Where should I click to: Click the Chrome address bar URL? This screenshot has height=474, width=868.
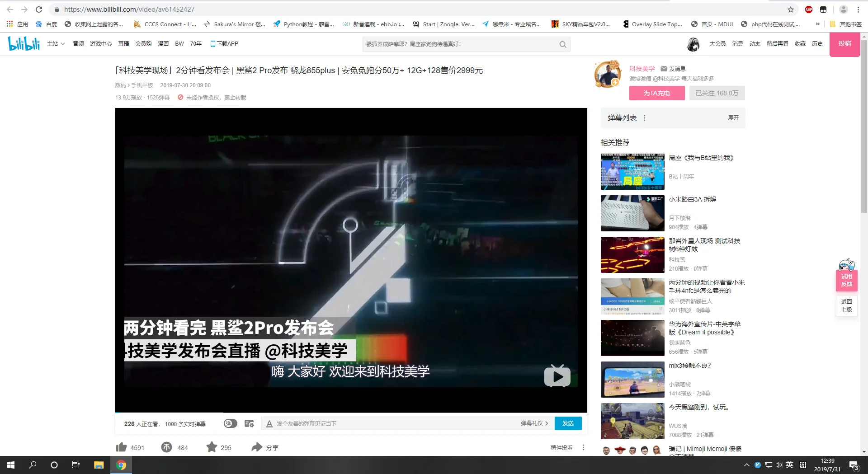[x=129, y=9]
